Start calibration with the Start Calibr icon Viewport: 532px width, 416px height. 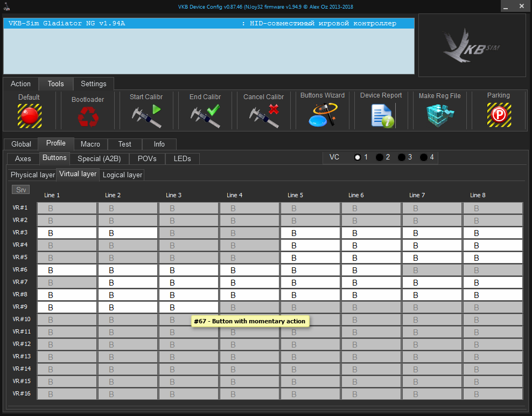[146, 116]
